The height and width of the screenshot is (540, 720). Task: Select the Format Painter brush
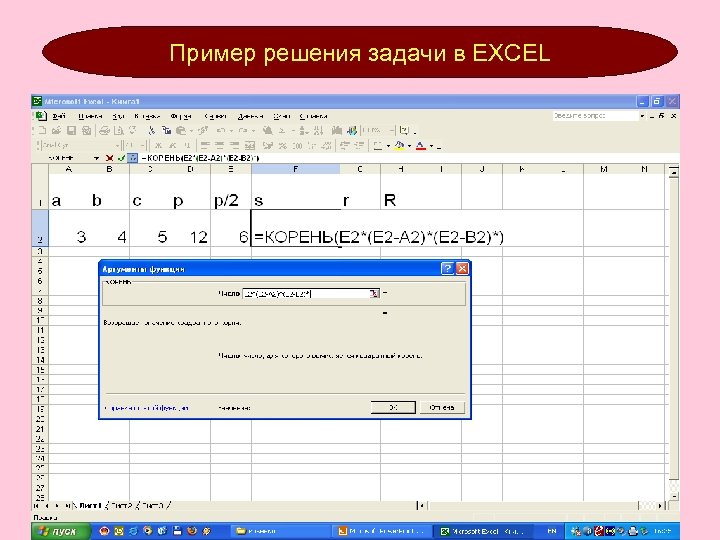click(x=204, y=130)
